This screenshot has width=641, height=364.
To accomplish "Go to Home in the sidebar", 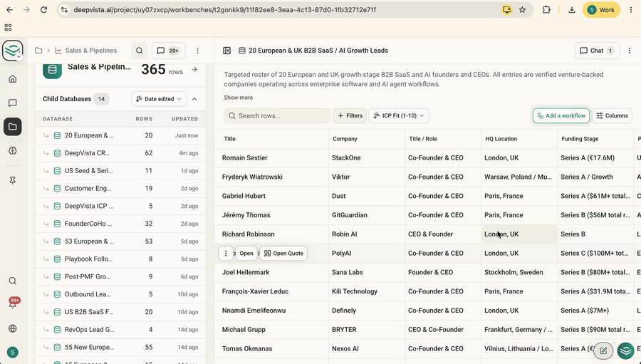I will [13, 79].
